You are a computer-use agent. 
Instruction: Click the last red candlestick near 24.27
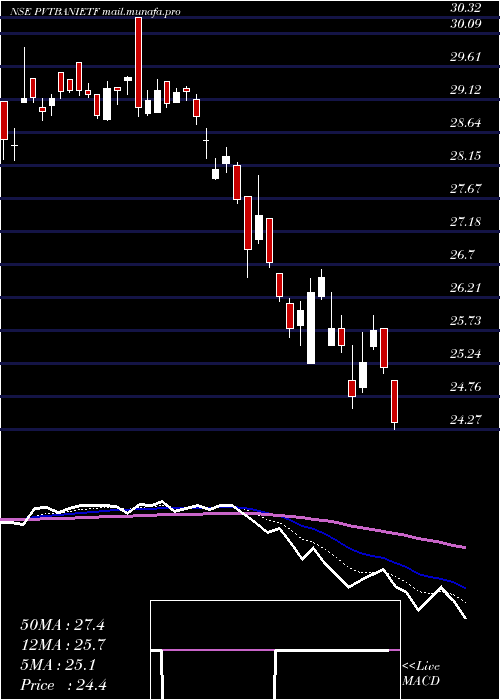395,401
